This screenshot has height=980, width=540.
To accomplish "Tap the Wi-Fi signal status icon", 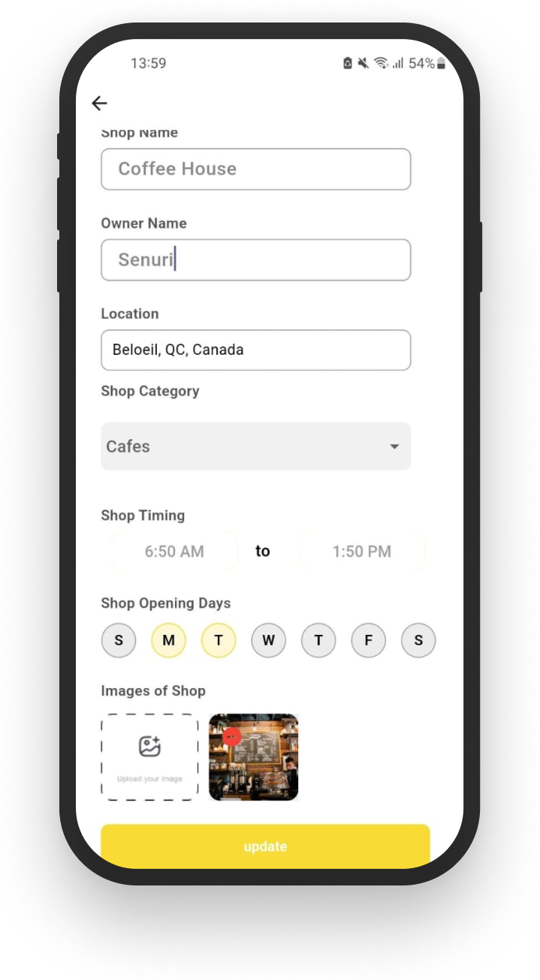I will coord(381,64).
